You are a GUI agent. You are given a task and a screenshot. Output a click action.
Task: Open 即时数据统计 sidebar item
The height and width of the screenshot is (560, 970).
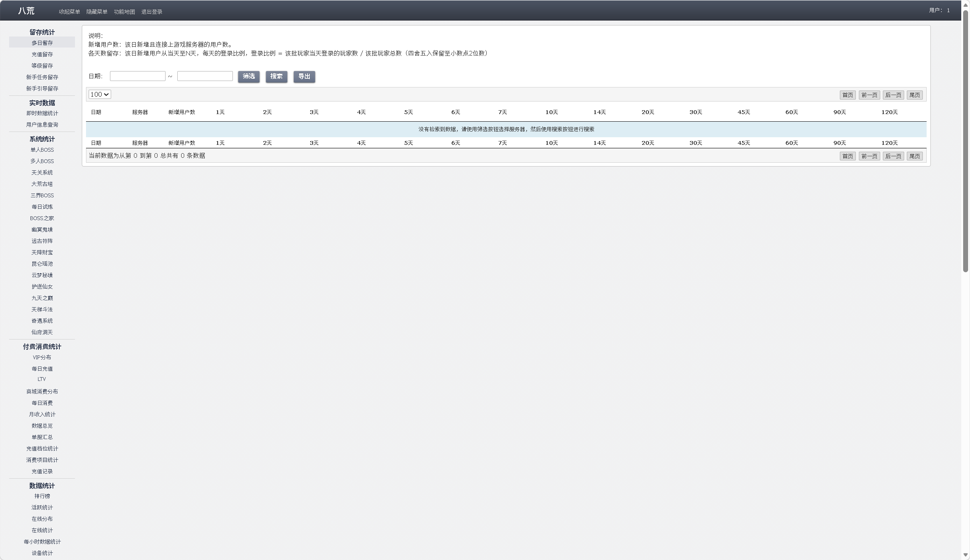42,113
